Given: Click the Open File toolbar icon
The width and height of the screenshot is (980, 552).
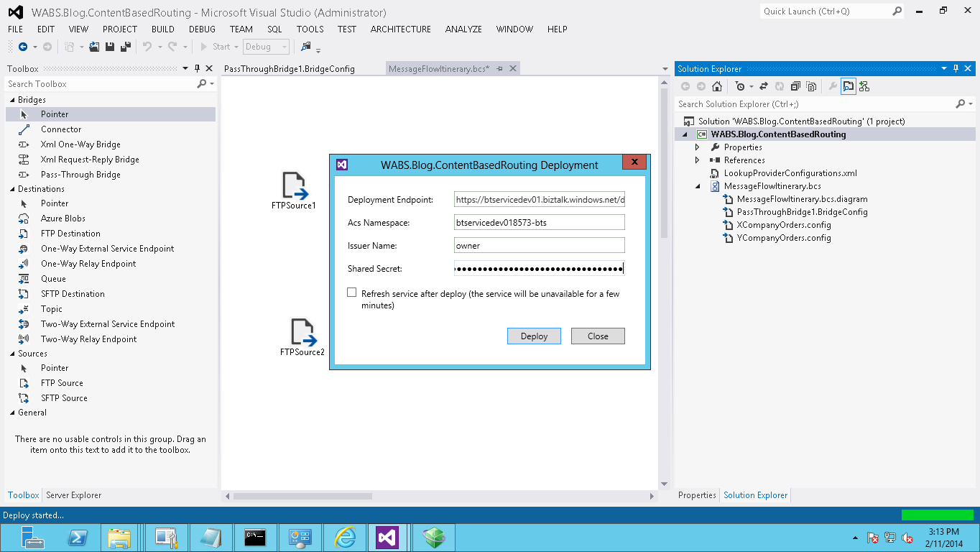Looking at the screenshot, I should [x=94, y=47].
